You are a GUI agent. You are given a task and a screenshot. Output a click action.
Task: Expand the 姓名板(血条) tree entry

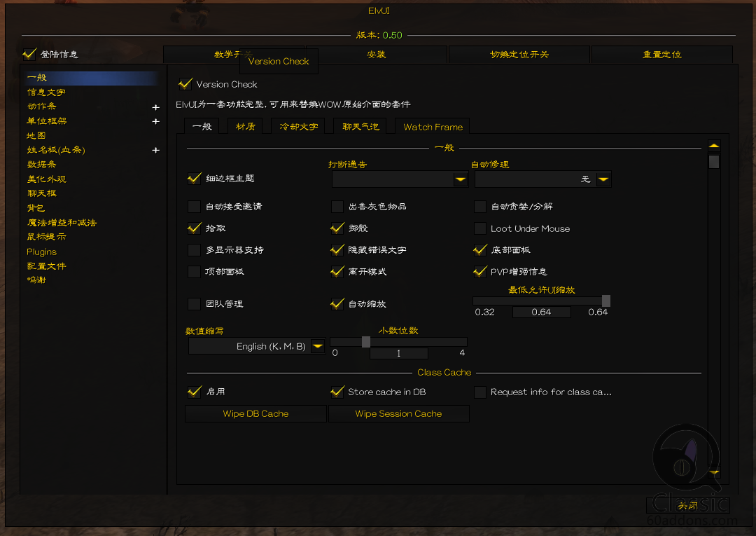pos(155,151)
